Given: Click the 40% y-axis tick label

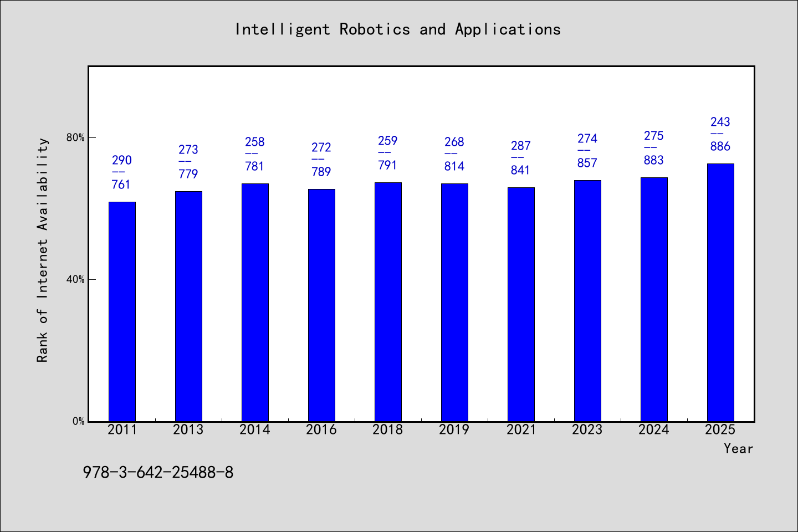Looking at the screenshot, I should point(75,279).
